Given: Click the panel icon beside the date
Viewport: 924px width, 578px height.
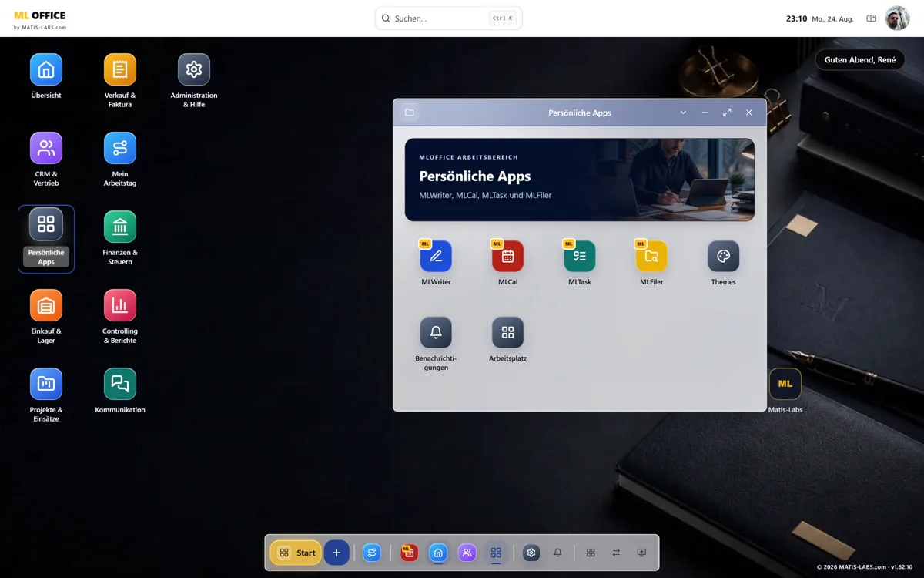Looking at the screenshot, I should point(872,18).
